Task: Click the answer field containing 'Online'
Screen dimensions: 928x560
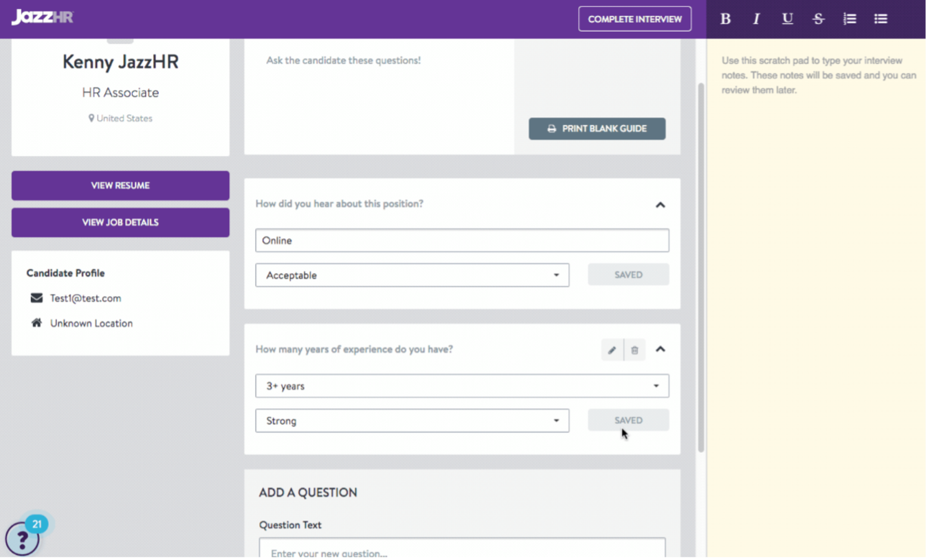Action: pyautogui.click(x=462, y=240)
